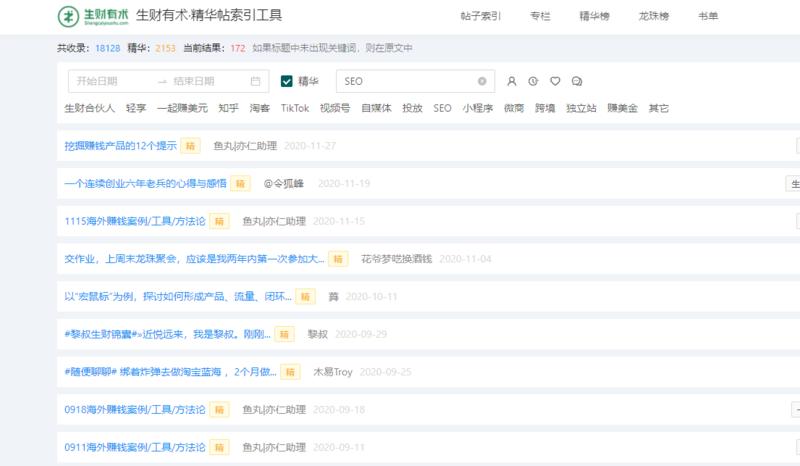The height and width of the screenshot is (466, 800).
Task: Open the 龙珠榜 nav item
Action: pyautogui.click(x=654, y=16)
